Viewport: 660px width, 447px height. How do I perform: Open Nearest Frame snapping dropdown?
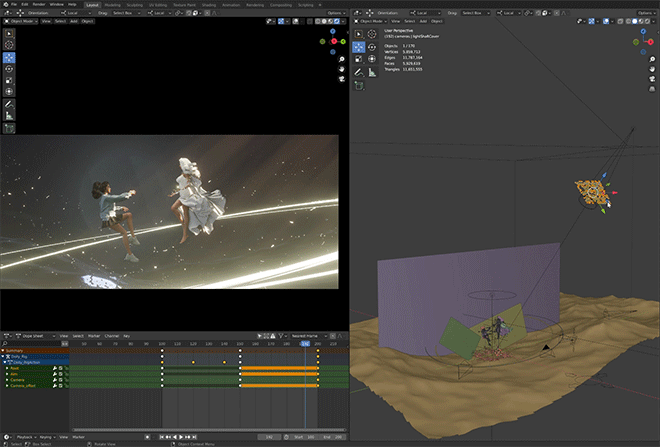click(308, 336)
